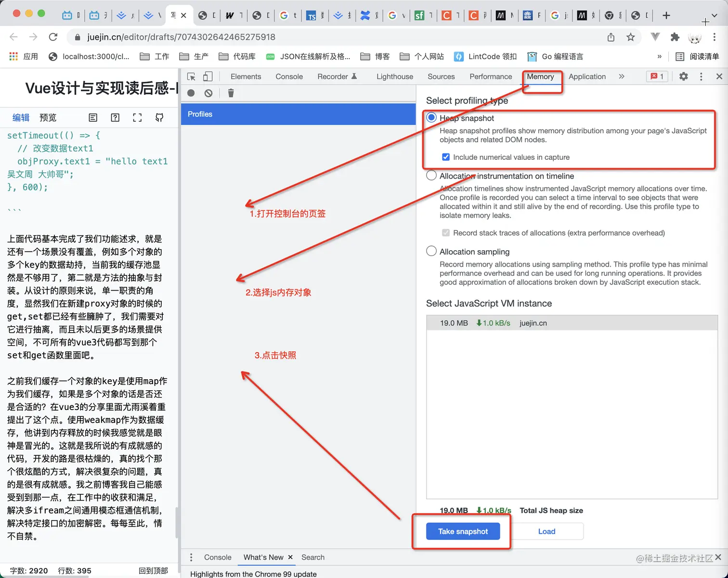Open the drawer three-dot menu beside Console
The width and height of the screenshot is (728, 578).
coord(191,557)
